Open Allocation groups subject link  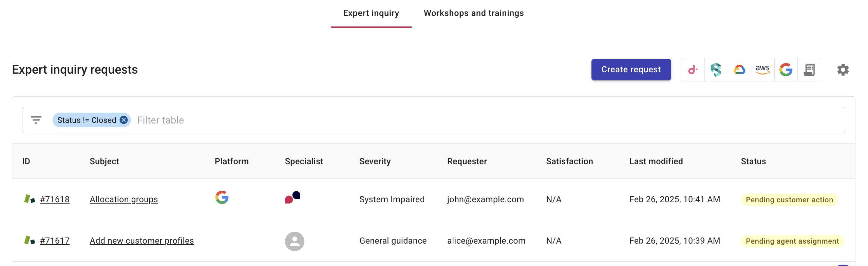coord(124,199)
